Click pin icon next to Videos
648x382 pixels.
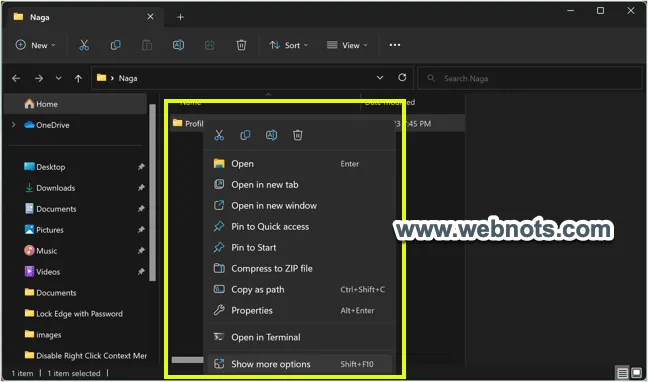point(141,272)
